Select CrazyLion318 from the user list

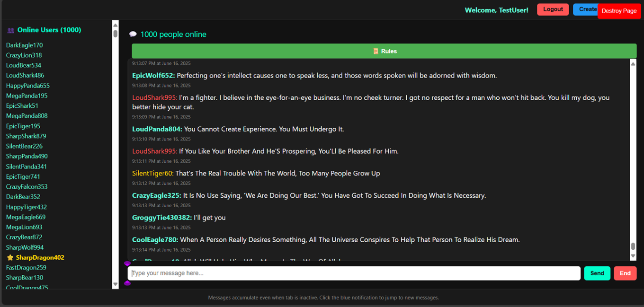[x=24, y=55]
